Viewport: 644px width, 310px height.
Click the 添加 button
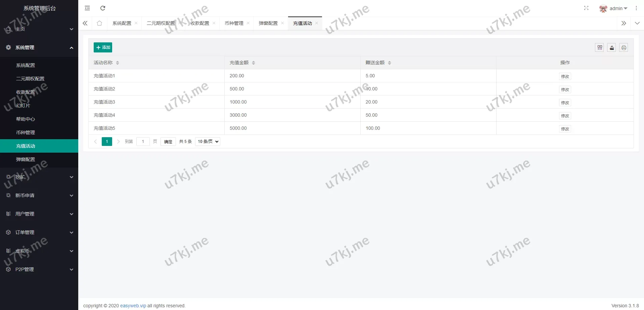tap(103, 47)
